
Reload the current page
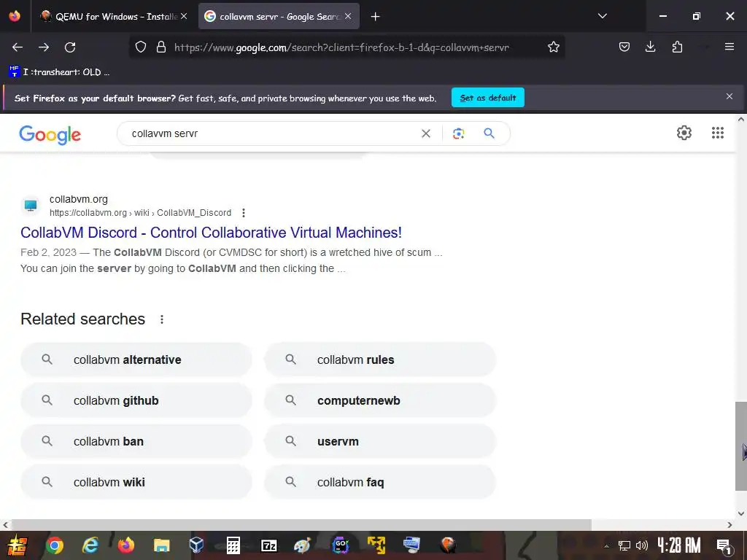click(70, 47)
